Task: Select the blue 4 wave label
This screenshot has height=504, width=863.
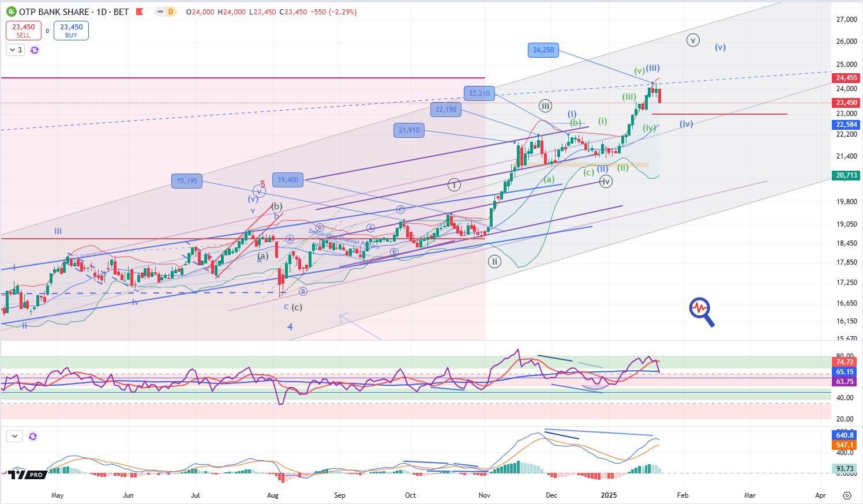Action: [290, 327]
